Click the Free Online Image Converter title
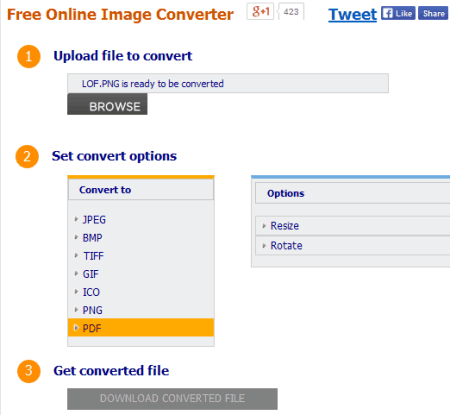The height and width of the screenshot is (415, 450). coord(120,15)
